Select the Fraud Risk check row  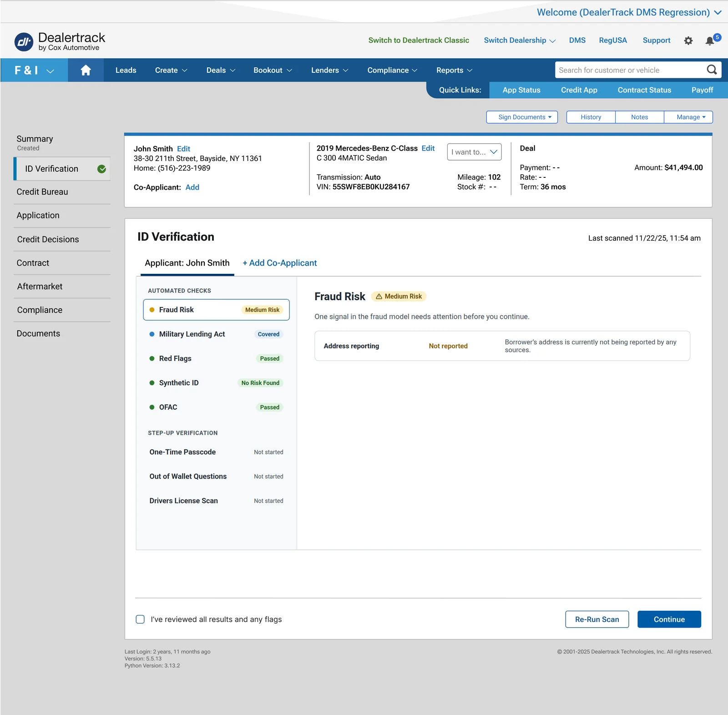pyautogui.click(x=216, y=310)
